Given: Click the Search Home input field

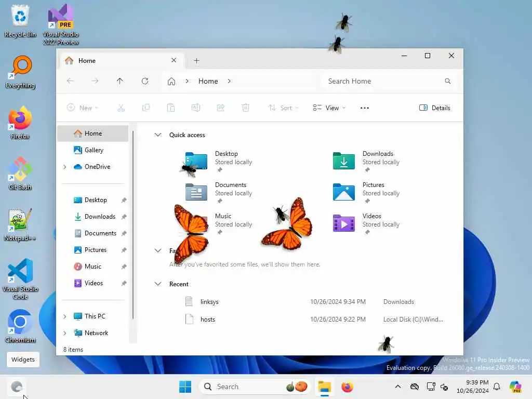Looking at the screenshot, I should tap(390, 81).
